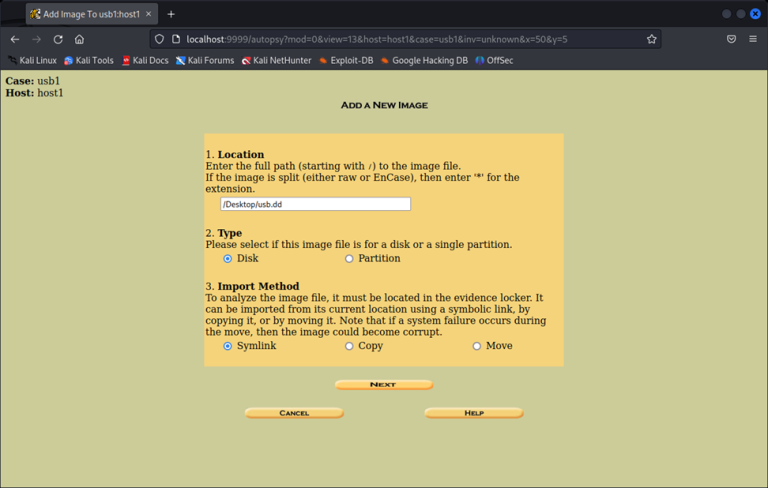Click the 'Add a New Image' heading
Screen dimensions: 768x488
pyautogui.click(x=384, y=105)
